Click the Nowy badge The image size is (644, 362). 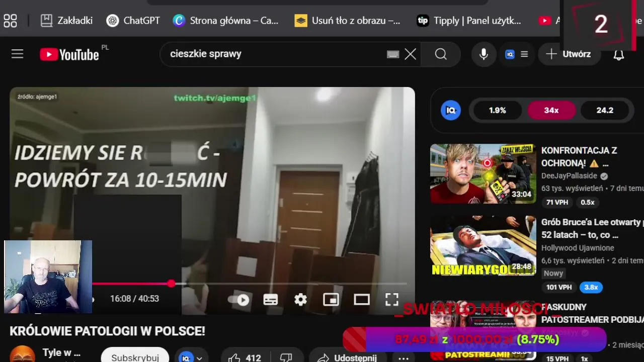click(553, 274)
